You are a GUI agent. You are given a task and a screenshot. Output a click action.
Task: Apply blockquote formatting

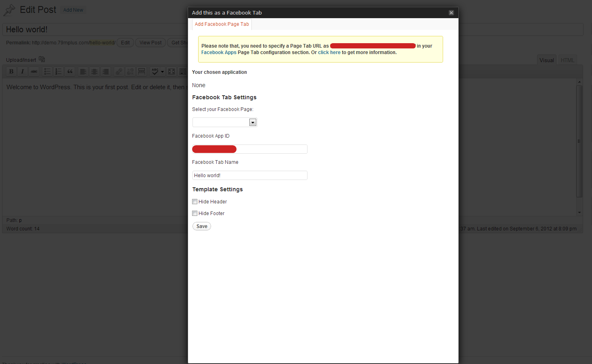coord(70,71)
